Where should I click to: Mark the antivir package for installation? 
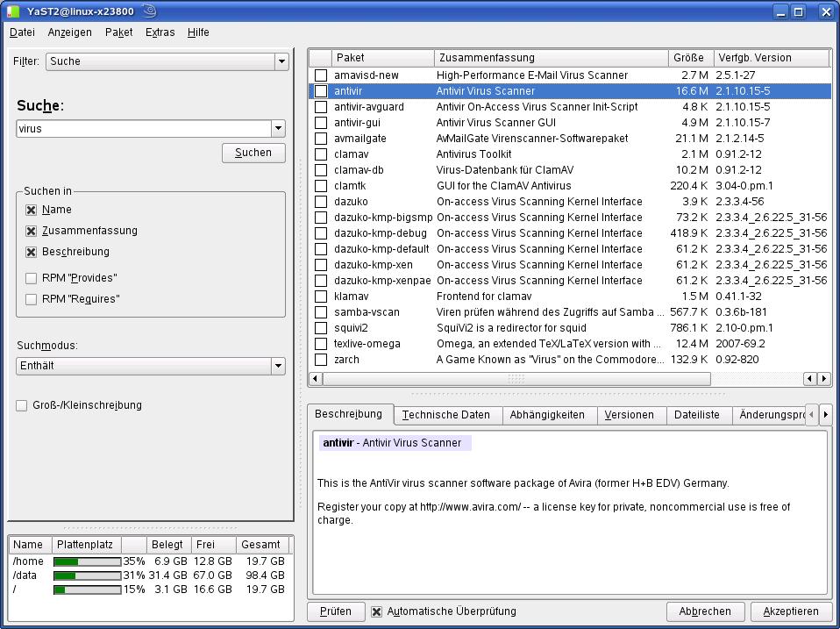(320, 91)
